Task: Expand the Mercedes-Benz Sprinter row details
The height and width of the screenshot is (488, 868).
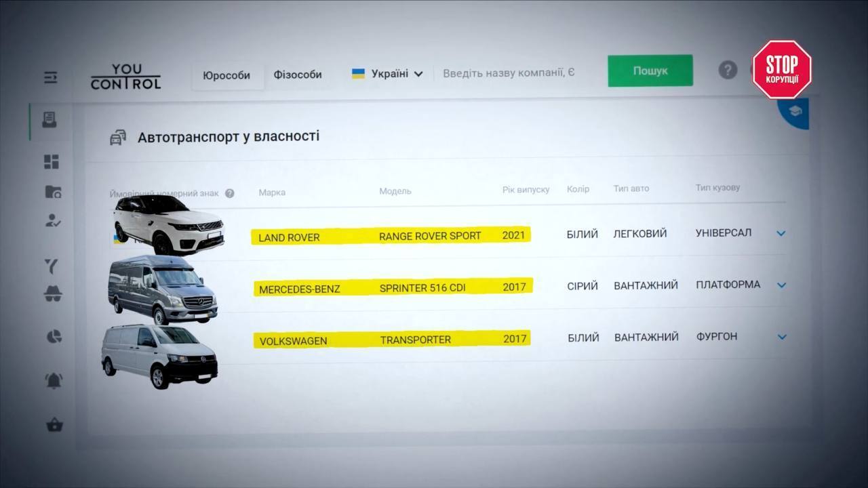Action: [x=781, y=285]
